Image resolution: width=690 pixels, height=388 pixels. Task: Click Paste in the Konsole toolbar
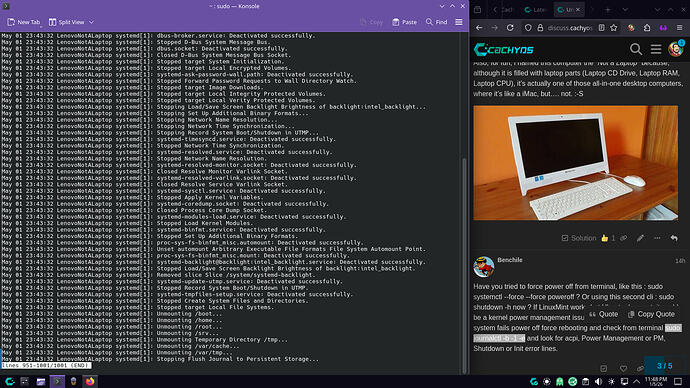pos(404,22)
